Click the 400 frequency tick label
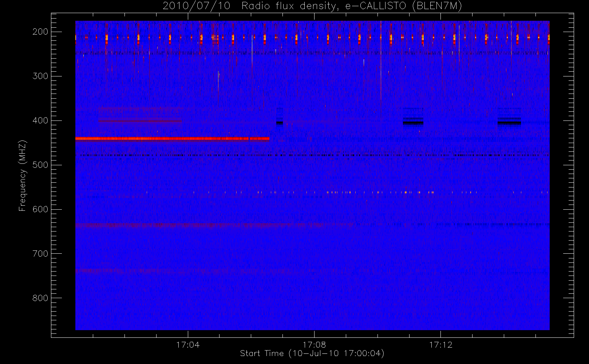Viewport: 589px width, 364px height. pyautogui.click(x=40, y=120)
